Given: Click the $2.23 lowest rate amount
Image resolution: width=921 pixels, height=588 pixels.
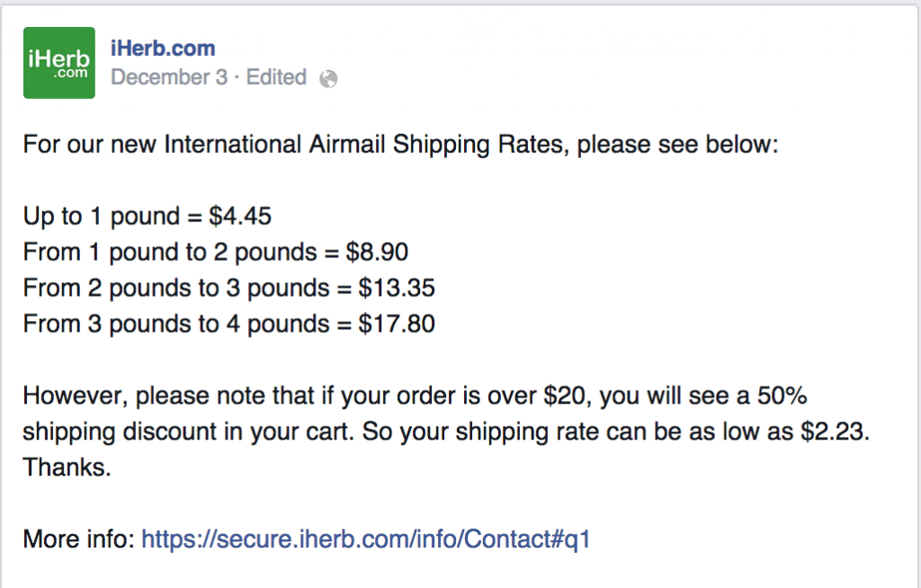Looking at the screenshot, I should [x=833, y=432].
